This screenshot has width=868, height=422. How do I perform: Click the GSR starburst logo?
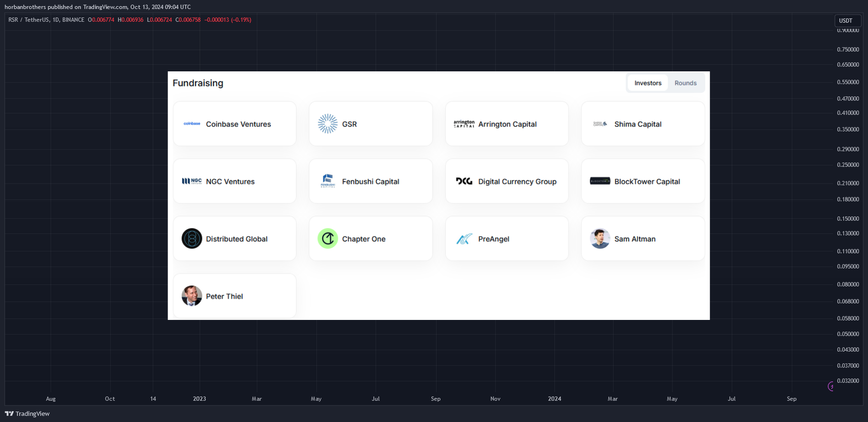coord(327,124)
